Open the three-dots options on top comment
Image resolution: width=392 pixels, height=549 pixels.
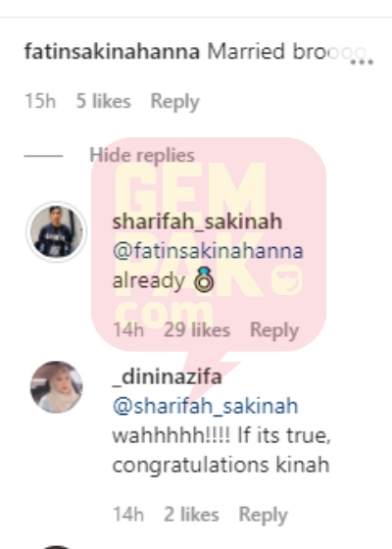(362, 63)
